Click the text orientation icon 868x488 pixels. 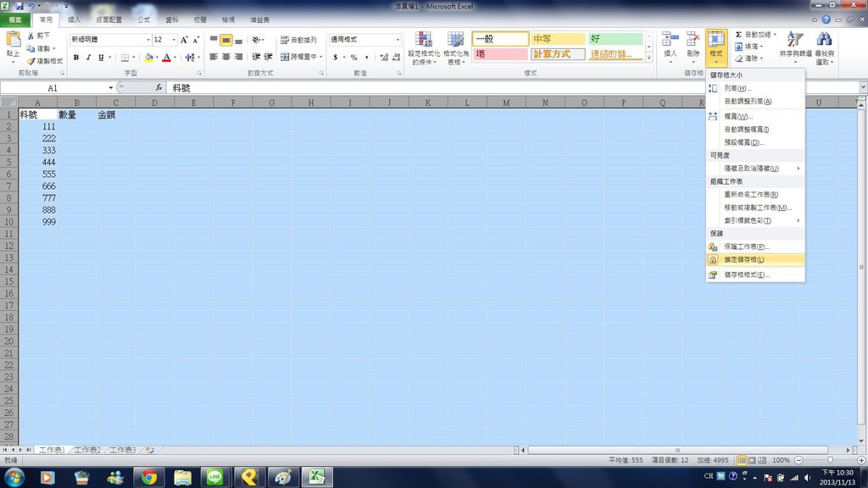pyautogui.click(x=257, y=40)
